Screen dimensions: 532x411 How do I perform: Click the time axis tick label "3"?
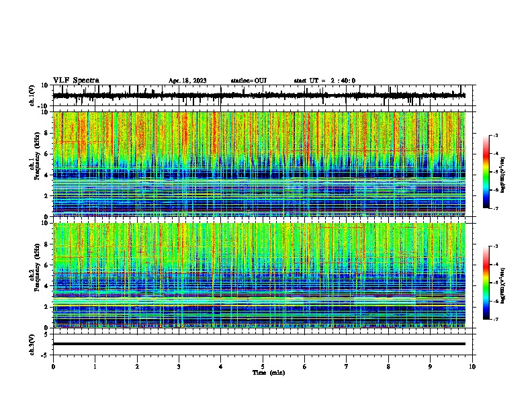click(x=179, y=367)
